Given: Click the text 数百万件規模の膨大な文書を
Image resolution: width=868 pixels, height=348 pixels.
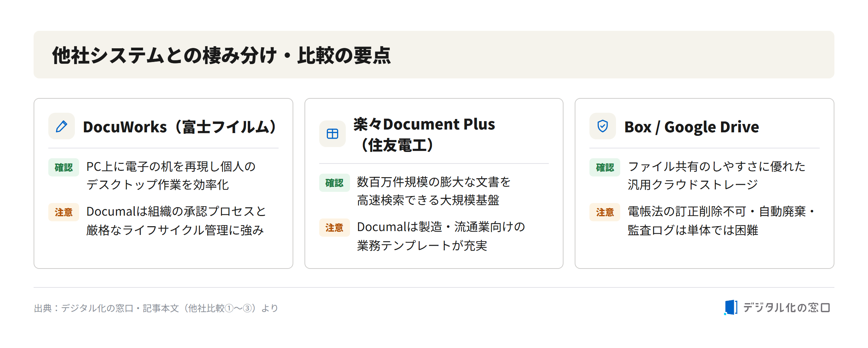Looking at the screenshot, I should (x=434, y=182).
